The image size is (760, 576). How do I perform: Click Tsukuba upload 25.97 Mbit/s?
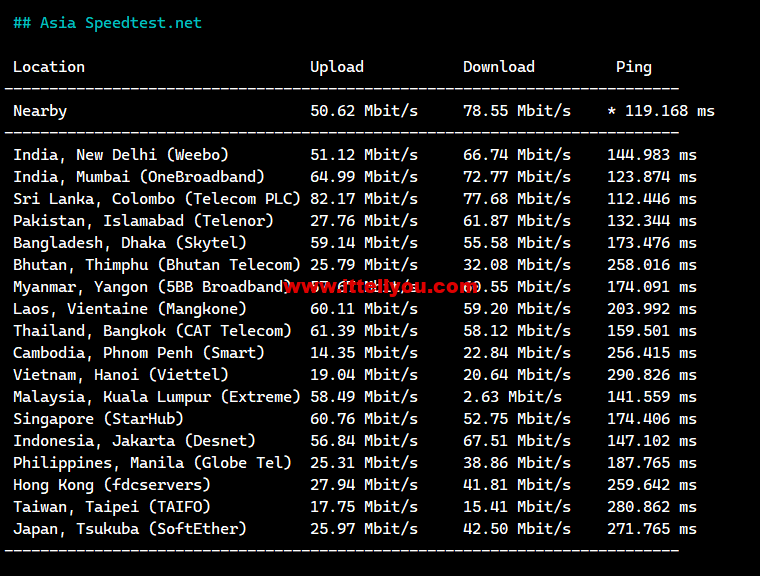coord(364,529)
